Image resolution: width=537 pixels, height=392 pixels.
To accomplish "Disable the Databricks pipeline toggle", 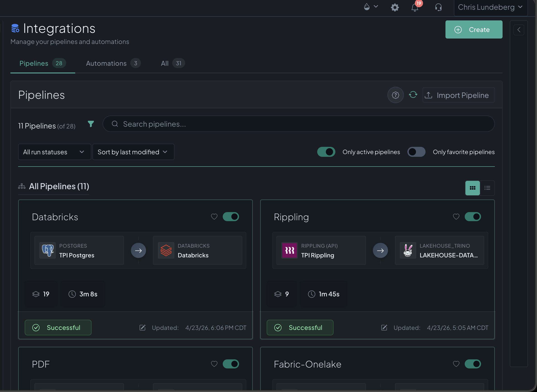I will (231, 217).
